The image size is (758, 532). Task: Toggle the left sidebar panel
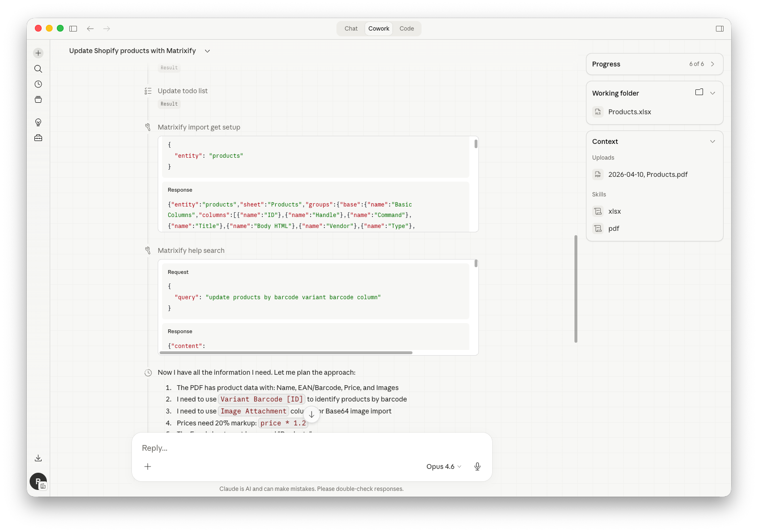click(73, 29)
